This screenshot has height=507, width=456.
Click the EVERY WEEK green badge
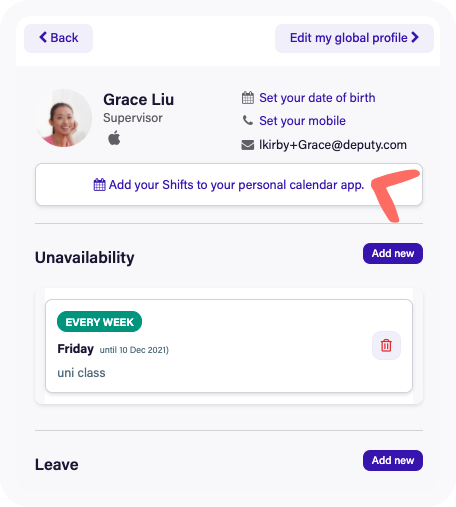[99, 322]
